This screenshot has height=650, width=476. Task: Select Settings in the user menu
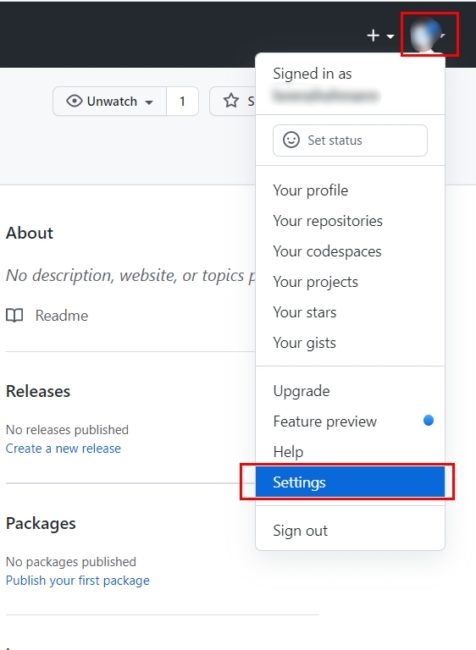[x=350, y=482]
